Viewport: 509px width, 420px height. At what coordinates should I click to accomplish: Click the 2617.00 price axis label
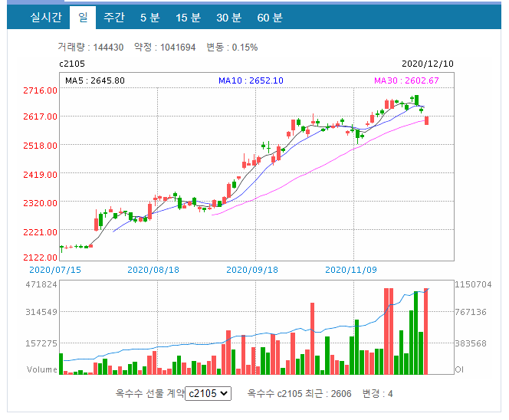(x=40, y=116)
